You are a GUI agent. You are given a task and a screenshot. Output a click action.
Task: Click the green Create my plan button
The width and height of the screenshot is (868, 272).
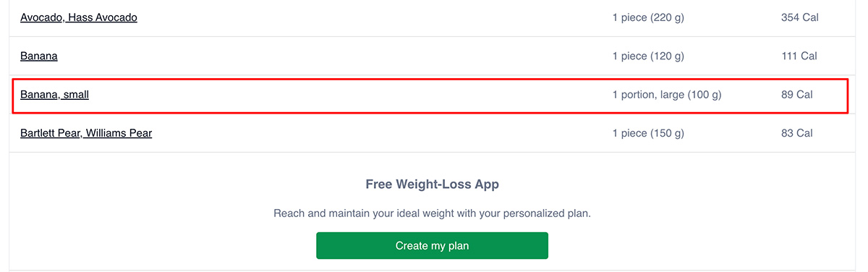point(432,246)
